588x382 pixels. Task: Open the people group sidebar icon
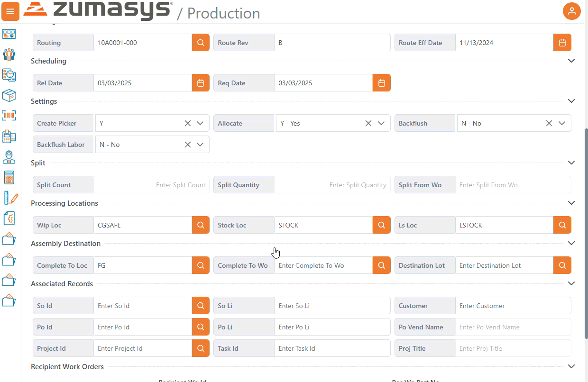click(9, 54)
